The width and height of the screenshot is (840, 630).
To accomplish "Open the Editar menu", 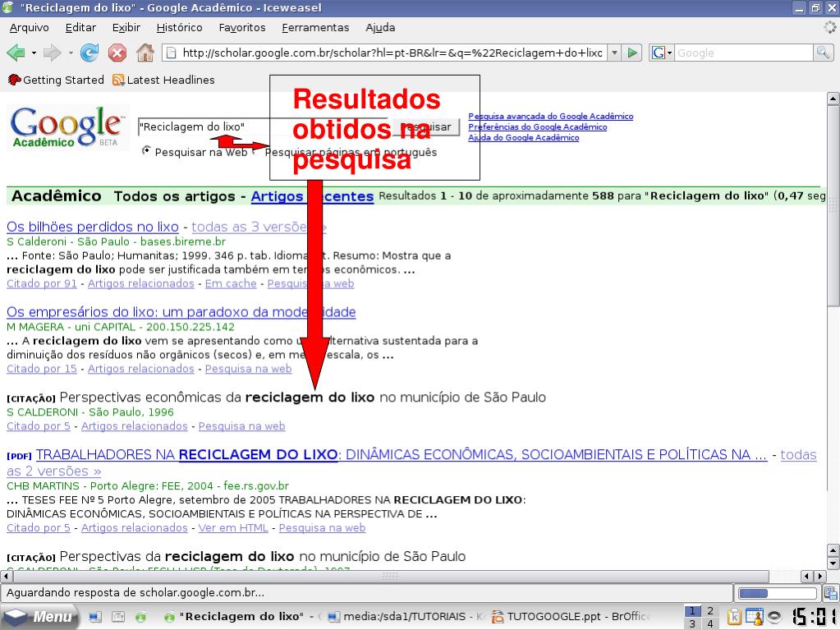I will (80, 27).
